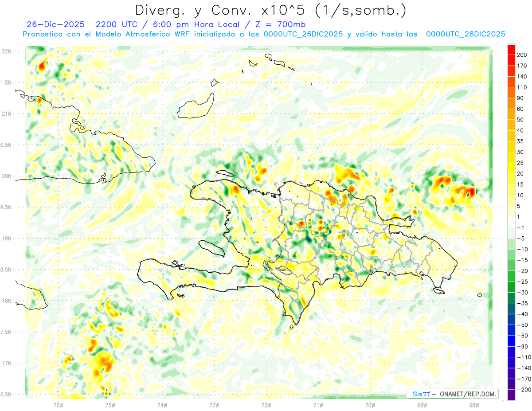Click the '71W' longitude label
Screen dimensions: 532x411
click(318, 405)
